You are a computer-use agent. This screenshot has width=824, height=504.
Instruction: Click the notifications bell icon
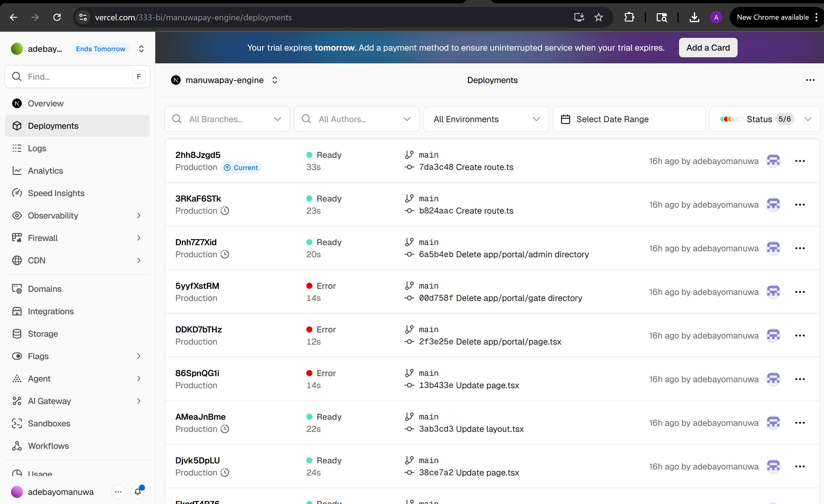click(x=137, y=492)
